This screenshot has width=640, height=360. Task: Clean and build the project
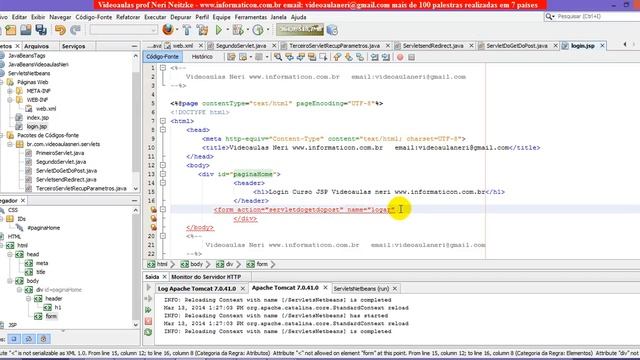coord(202,30)
